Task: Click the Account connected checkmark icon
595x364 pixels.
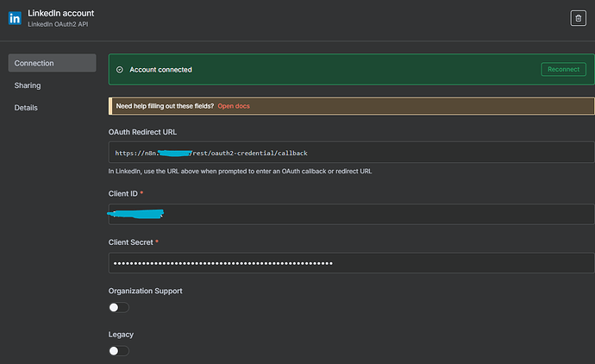Action: pyautogui.click(x=120, y=69)
